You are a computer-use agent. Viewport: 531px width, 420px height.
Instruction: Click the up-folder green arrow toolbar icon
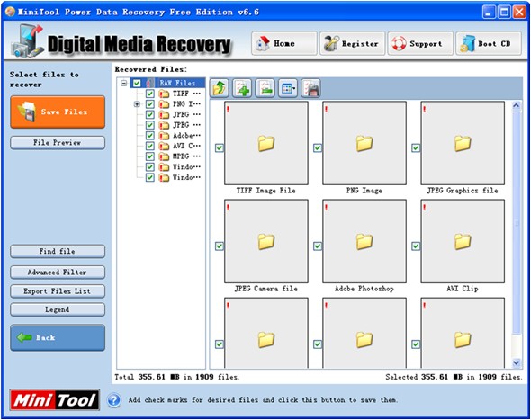[220, 89]
